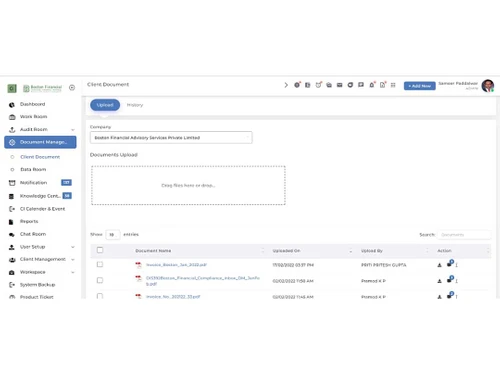This screenshot has width=500, height=375.
Task: Open Dashboard from the sidebar
Action: click(32, 104)
